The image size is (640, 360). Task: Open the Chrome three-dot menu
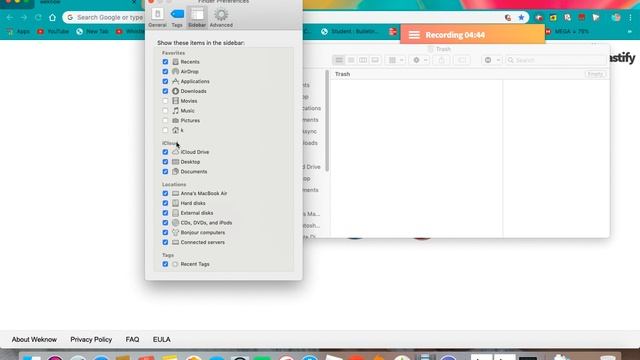(x=631, y=18)
